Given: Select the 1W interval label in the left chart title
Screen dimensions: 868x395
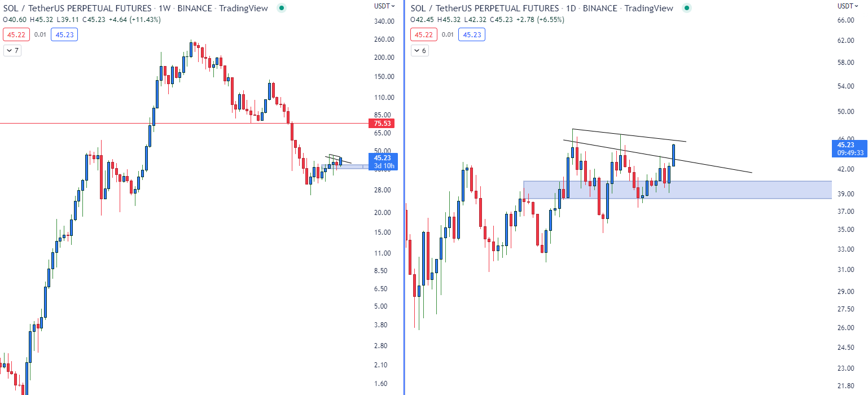Looking at the screenshot, I should click(x=165, y=8).
